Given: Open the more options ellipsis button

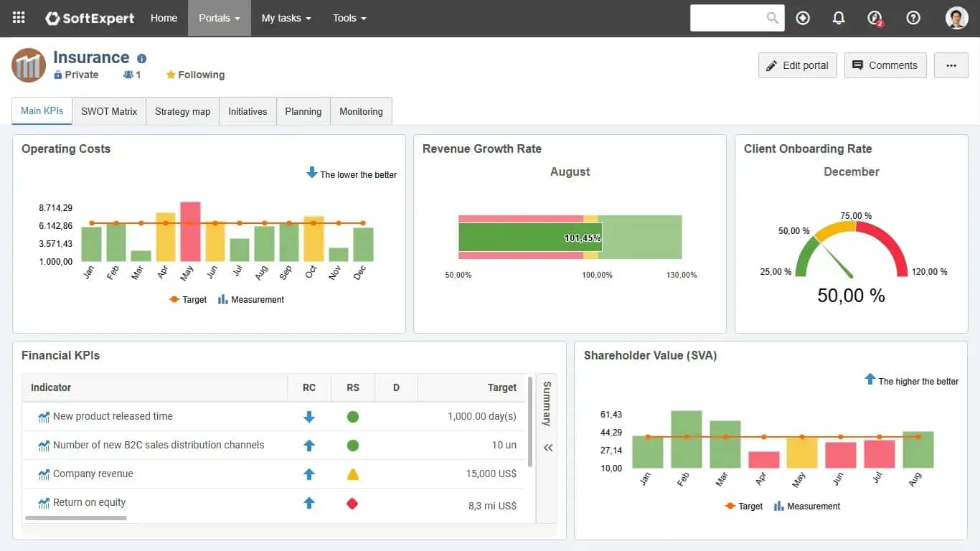Looking at the screenshot, I should coord(951,65).
